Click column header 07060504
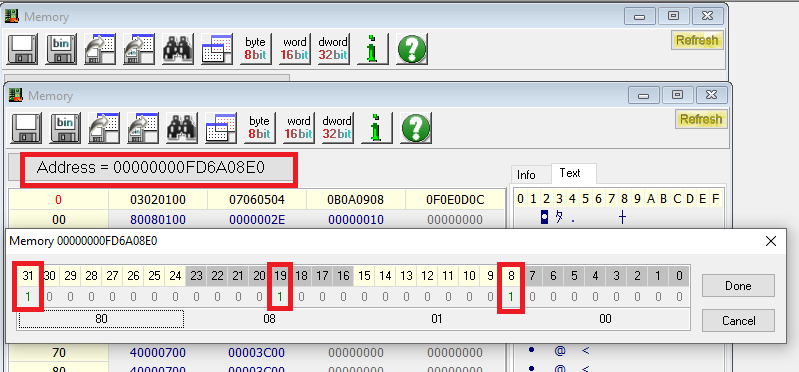The image size is (799, 372). coord(256,199)
